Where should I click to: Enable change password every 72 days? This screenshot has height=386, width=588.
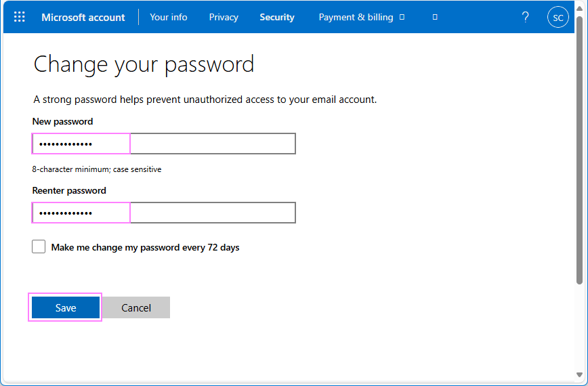[39, 247]
